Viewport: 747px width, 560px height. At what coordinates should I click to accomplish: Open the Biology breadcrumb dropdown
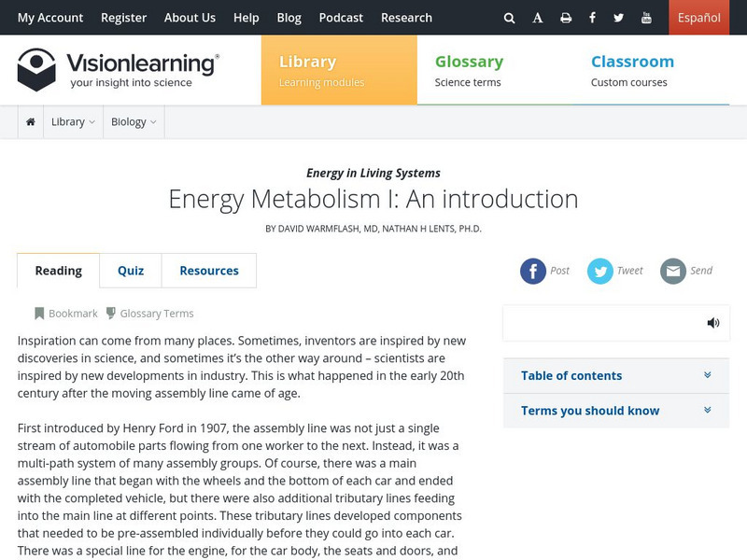134,121
